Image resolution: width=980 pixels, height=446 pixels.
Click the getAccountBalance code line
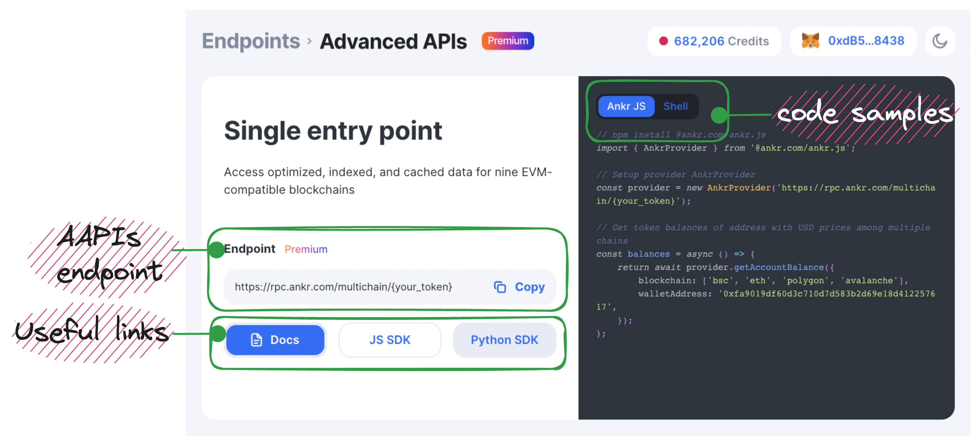(x=725, y=267)
